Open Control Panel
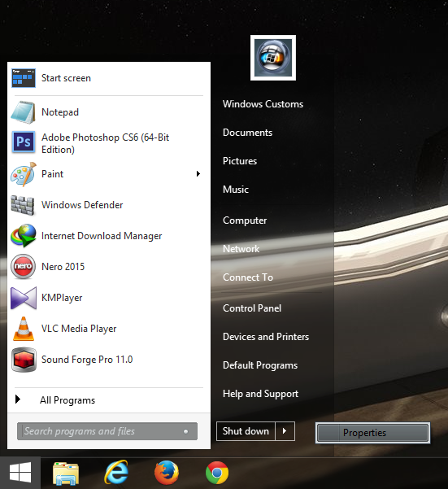Viewport: 448px width, 489px height. [252, 308]
